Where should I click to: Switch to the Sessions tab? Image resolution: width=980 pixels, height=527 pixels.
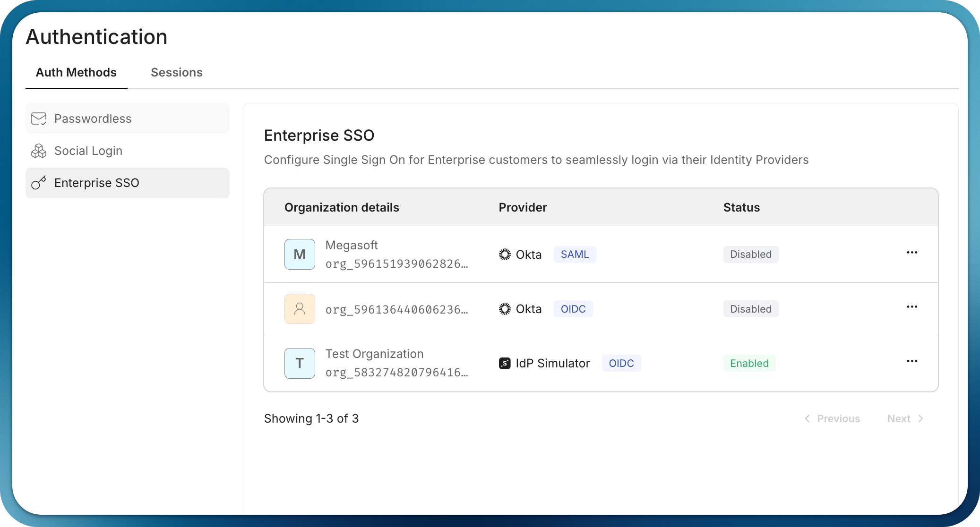(176, 72)
